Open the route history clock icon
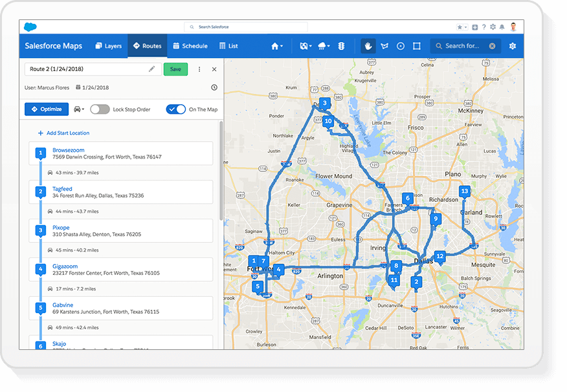 click(x=214, y=87)
